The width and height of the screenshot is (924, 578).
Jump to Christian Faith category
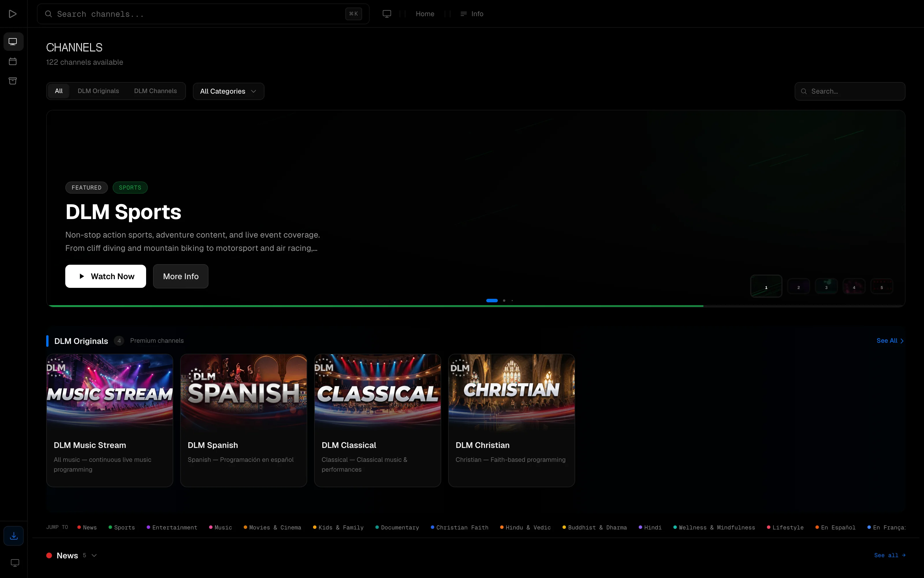pyautogui.click(x=460, y=527)
